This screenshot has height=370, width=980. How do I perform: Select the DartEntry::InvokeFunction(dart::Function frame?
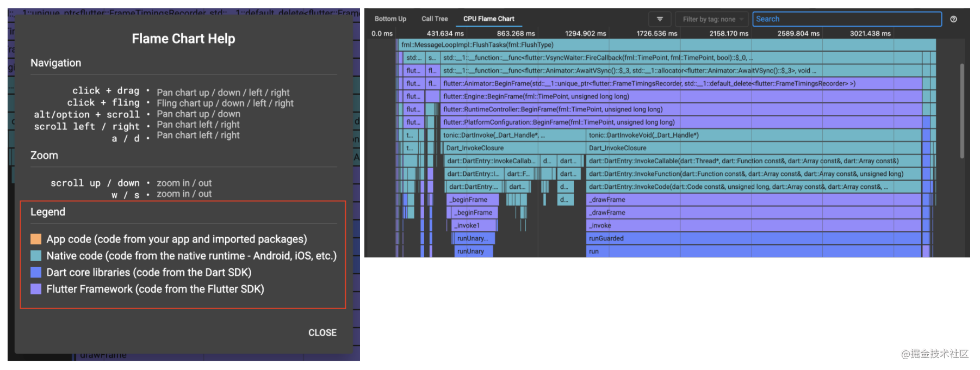click(x=754, y=174)
